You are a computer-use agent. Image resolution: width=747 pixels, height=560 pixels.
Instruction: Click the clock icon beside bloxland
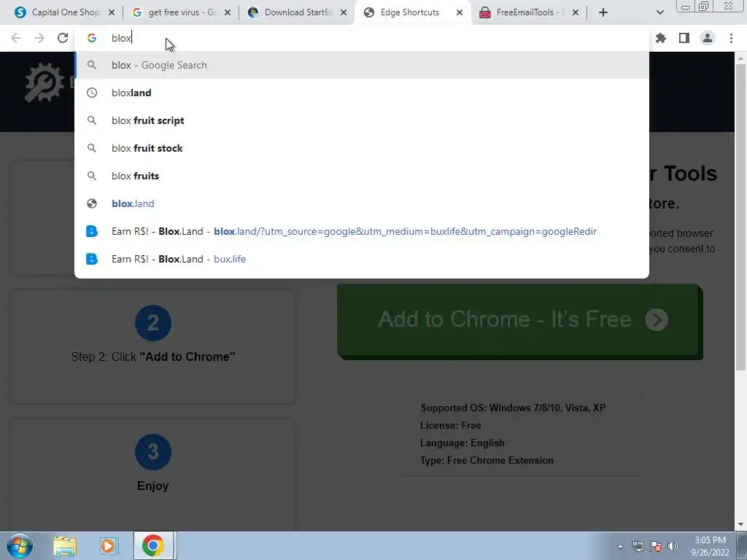coord(92,93)
